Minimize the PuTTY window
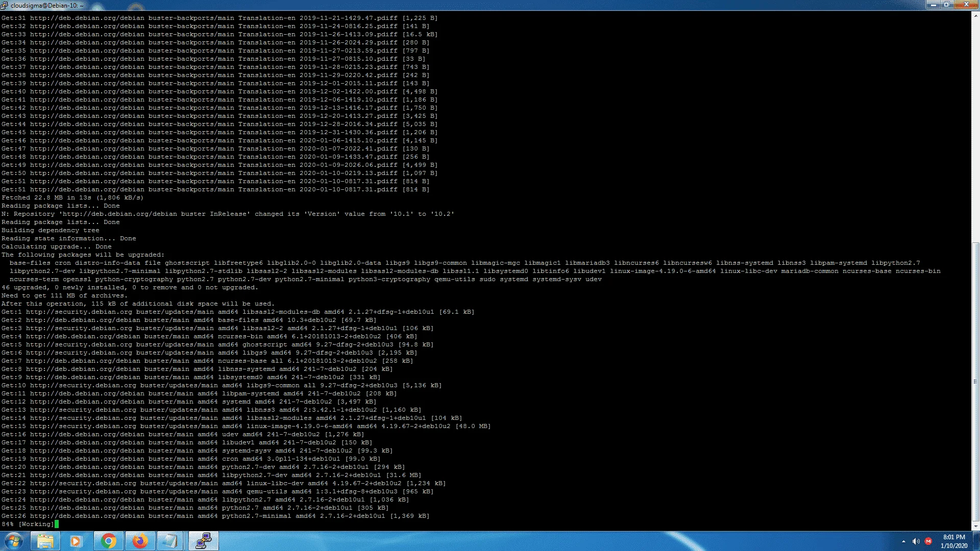The height and width of the screenshot is (551, 980). 933,5
